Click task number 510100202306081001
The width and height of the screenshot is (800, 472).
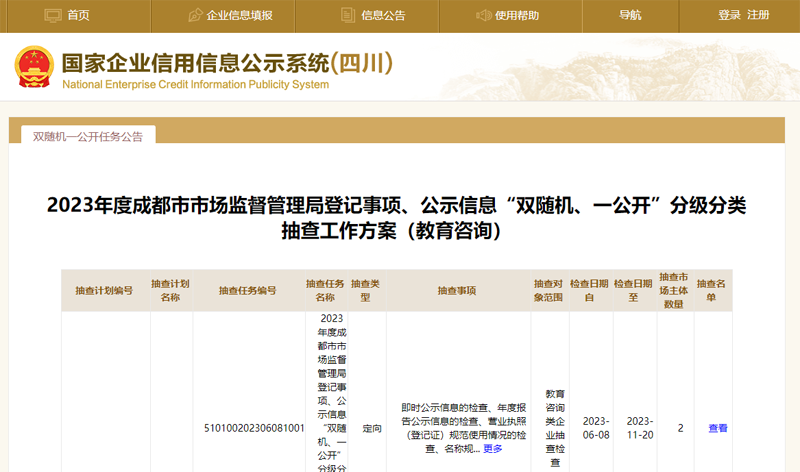pos(254,428)
